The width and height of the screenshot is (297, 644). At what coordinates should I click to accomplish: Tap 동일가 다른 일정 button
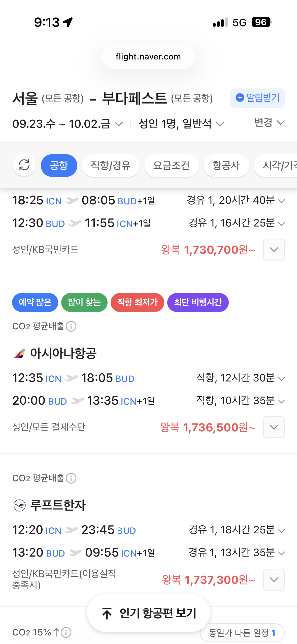(242, 633)
